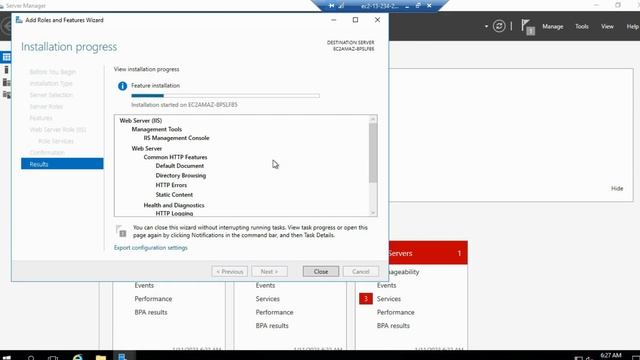
Task: Open the Manage menu
Action: point(553,27)
